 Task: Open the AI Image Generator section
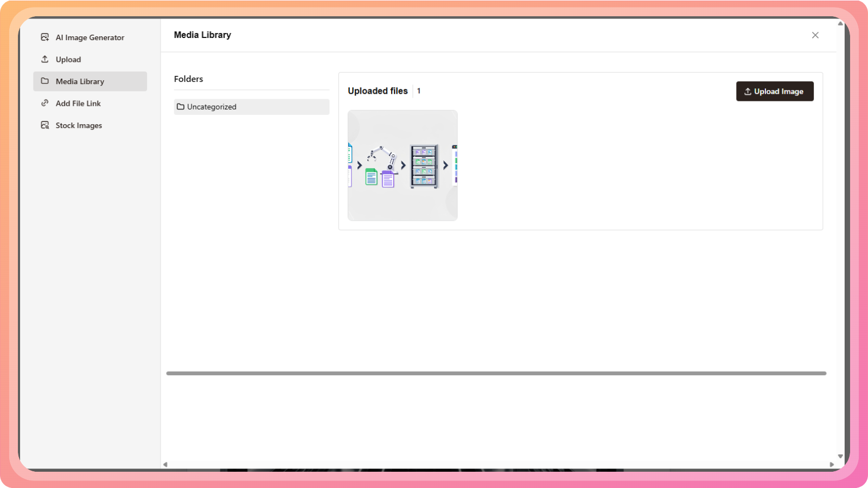(x=90, y=37)
